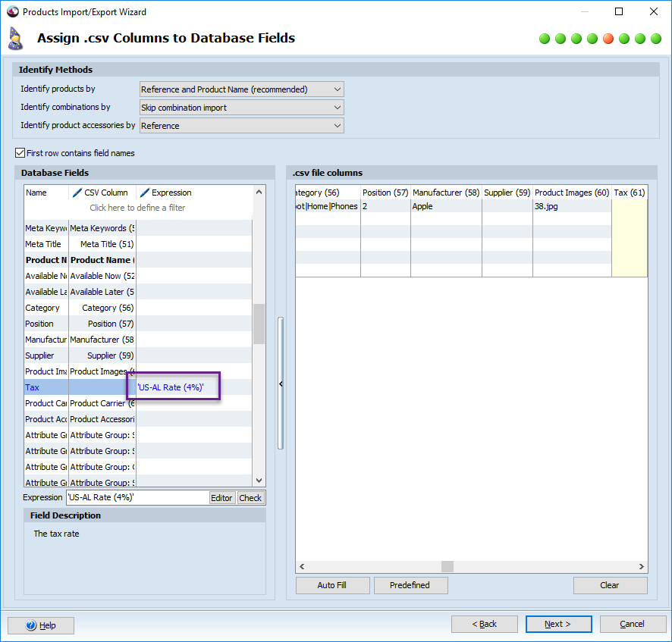Viewport: 672px width, 642px height.
Task: Click the Help question mark icon
Action: (31, 625)
